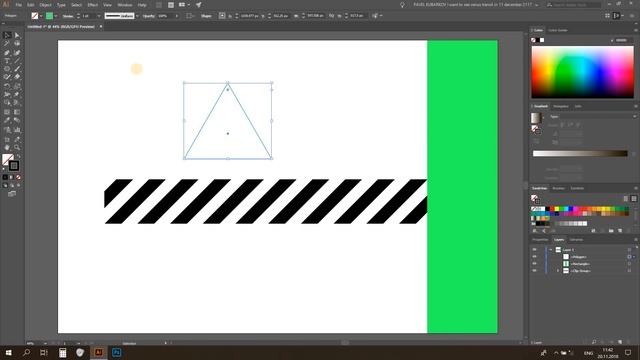Select the Lasso tool
640x360 pixels.
17,44
